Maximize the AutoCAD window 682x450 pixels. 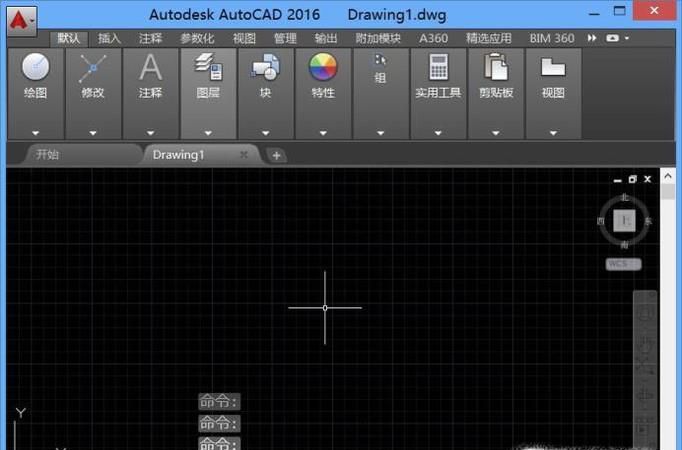(x=620, y=11)
